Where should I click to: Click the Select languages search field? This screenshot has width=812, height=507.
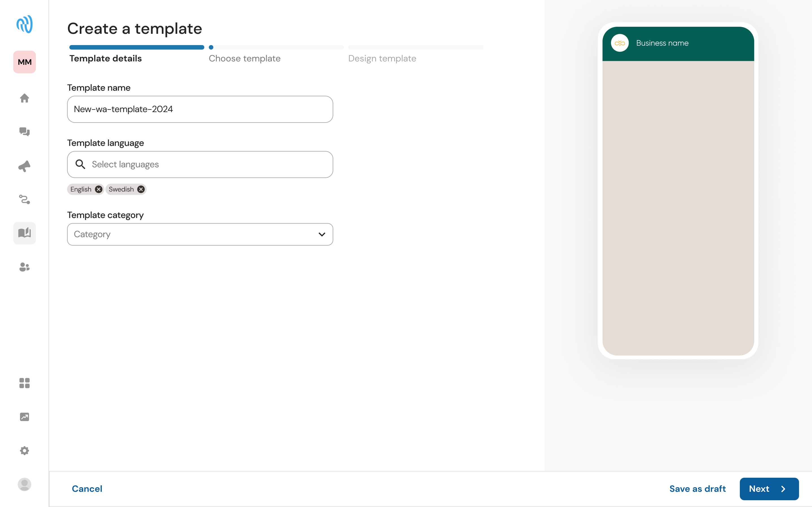200,165
